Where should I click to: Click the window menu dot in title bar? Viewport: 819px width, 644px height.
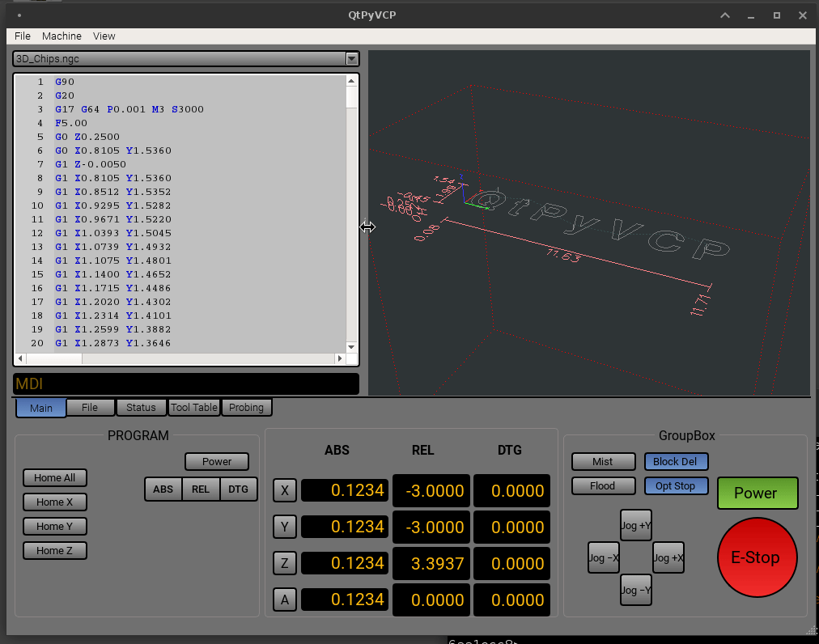(19, 15)
